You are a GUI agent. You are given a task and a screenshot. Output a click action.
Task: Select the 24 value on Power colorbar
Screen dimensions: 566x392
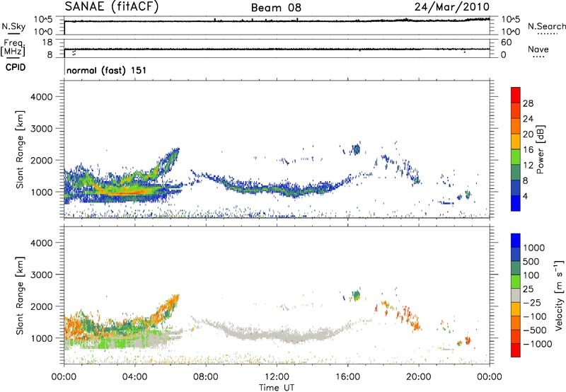pos(528,119)
